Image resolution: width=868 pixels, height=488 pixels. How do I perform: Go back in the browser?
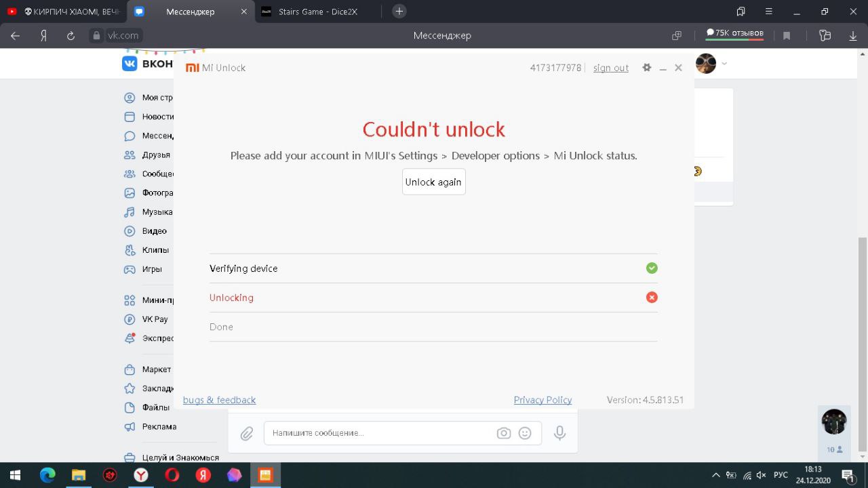pos(15,35)
